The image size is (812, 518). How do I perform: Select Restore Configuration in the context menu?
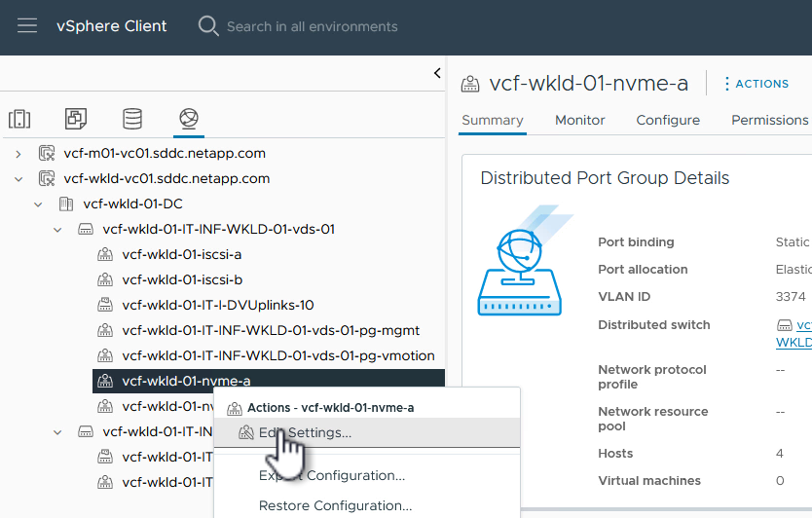click(335, 506)
